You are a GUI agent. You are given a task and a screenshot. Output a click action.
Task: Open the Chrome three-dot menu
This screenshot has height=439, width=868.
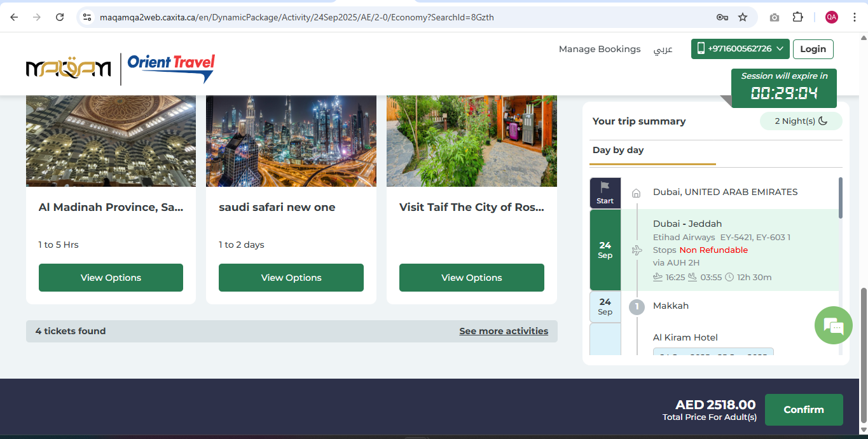[855, 17]
